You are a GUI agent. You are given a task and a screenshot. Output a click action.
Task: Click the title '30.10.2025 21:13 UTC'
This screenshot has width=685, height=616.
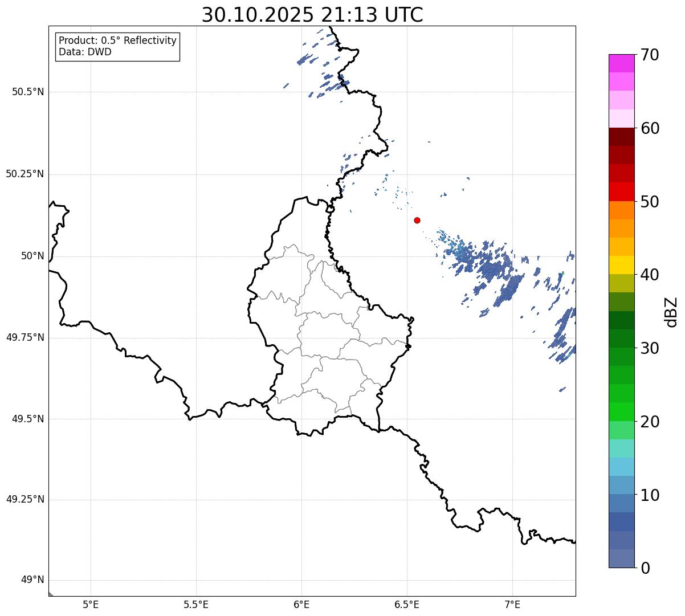coord(312,15)
